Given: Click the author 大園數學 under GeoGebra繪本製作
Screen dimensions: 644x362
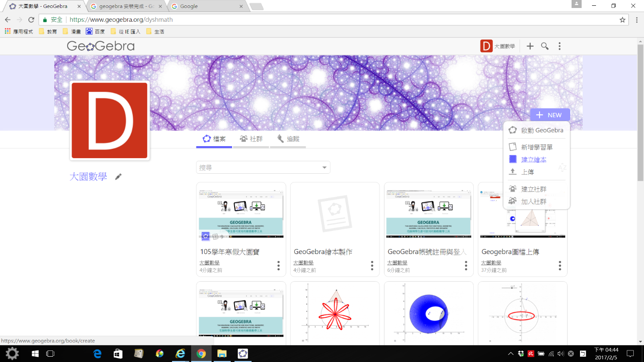Looking at the screenshot, I should point(304,263).
